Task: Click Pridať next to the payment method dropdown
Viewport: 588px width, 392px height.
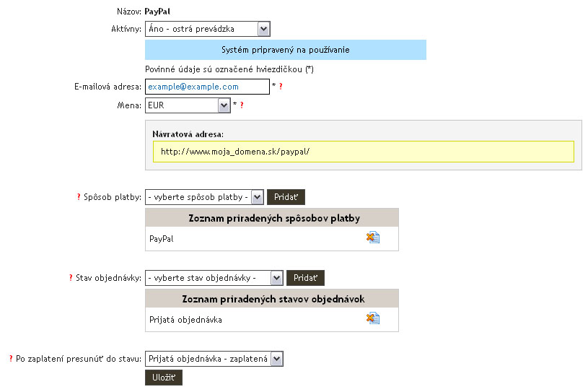Action: click(286, 197)
